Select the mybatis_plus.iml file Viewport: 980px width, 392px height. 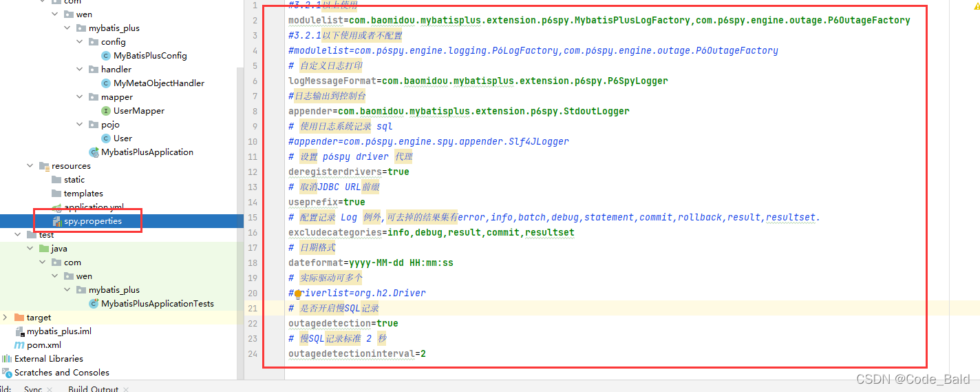(x=58, y=331)
